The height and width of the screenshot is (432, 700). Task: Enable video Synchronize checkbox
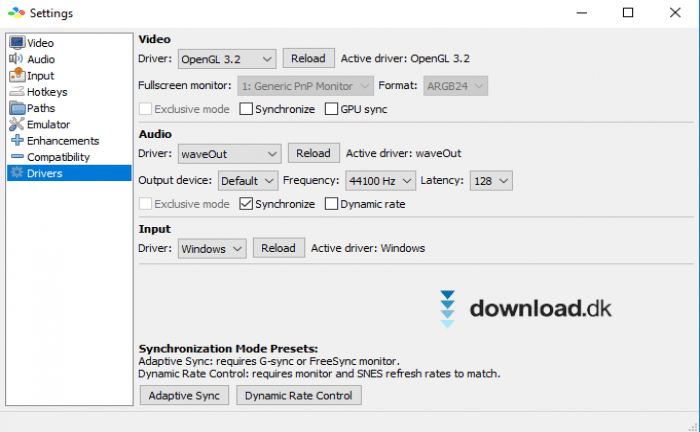click(246, 109)
